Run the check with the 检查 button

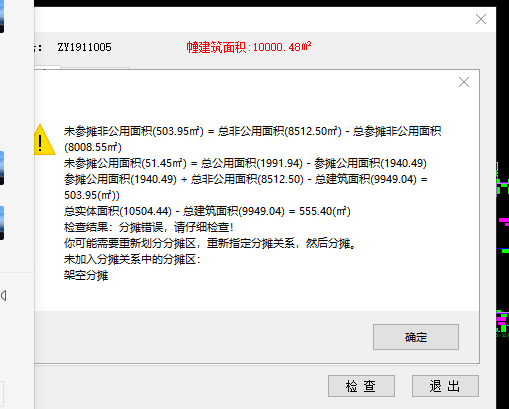point(361,386)
